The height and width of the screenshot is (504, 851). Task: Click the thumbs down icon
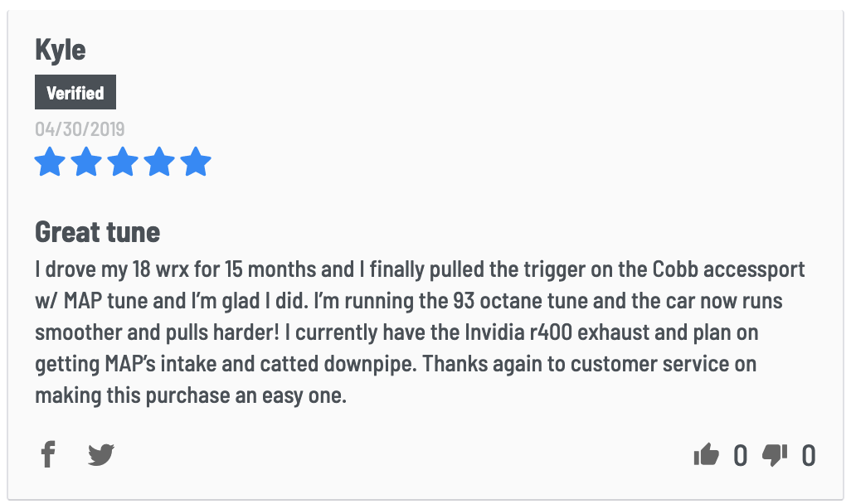click(775, 455)
